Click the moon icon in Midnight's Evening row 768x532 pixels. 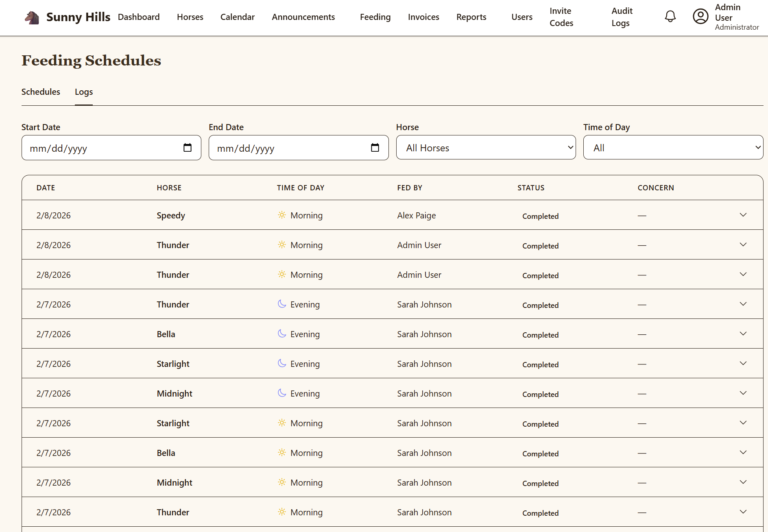(x=282, y=393)
